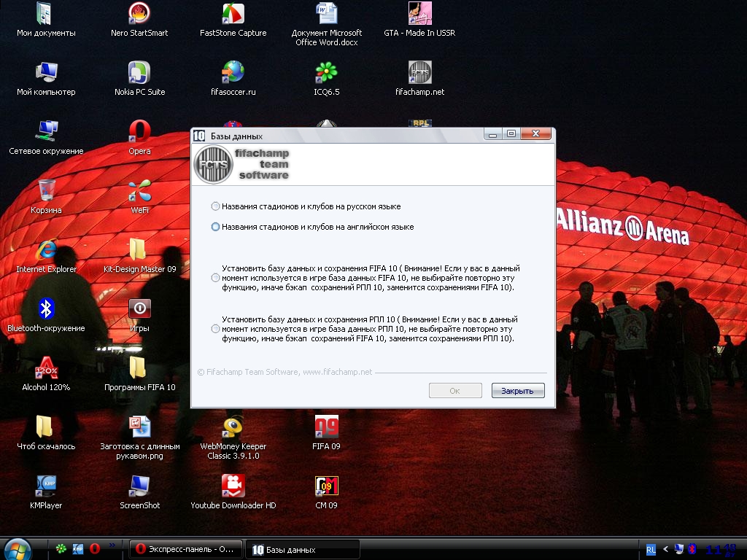This screenshot has width=747, height=560.
Task: Open GTA - Made In USSR shortcut
Action: coord(419,20)
